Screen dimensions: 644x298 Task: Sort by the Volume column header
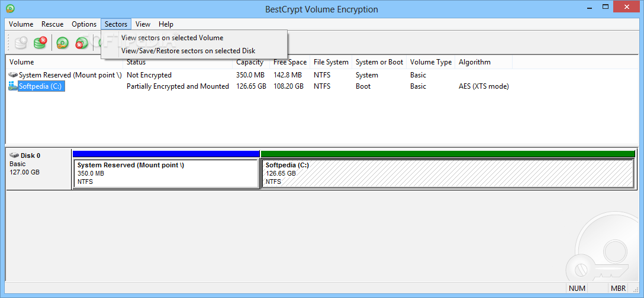64,62
